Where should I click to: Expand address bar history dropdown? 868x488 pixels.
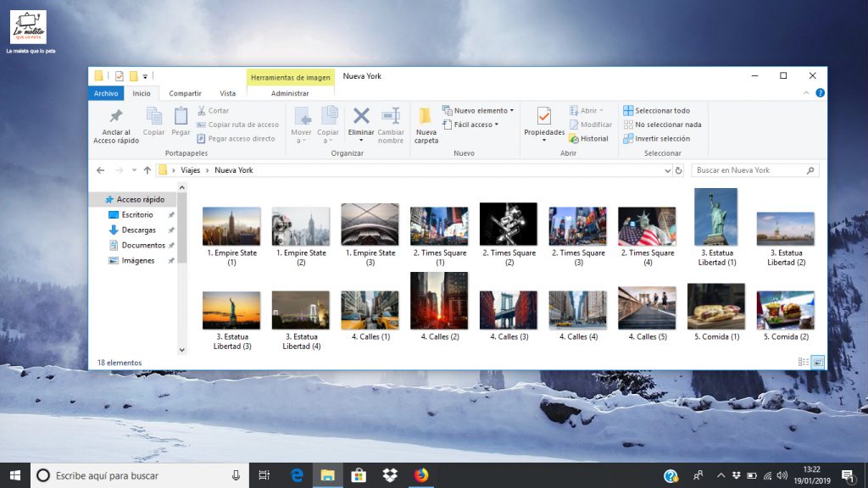pyautogui.click(x=667, y=170)
